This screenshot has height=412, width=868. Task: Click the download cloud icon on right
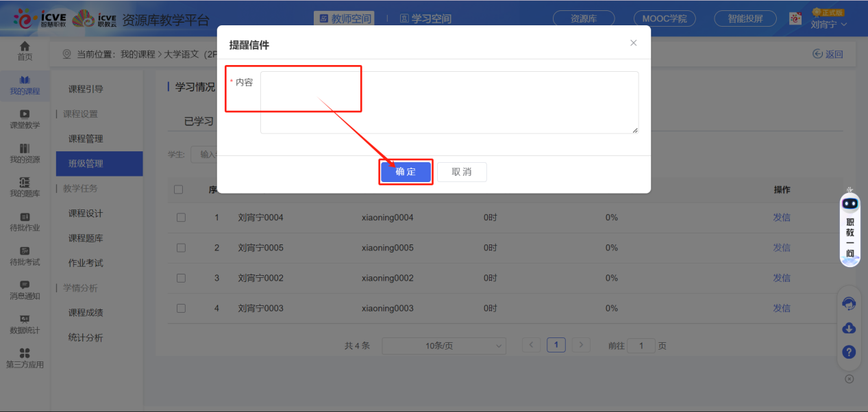849,328
